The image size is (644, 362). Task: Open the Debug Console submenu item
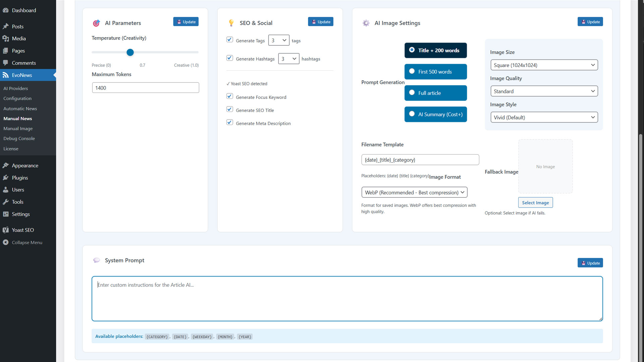coord(19,138)
